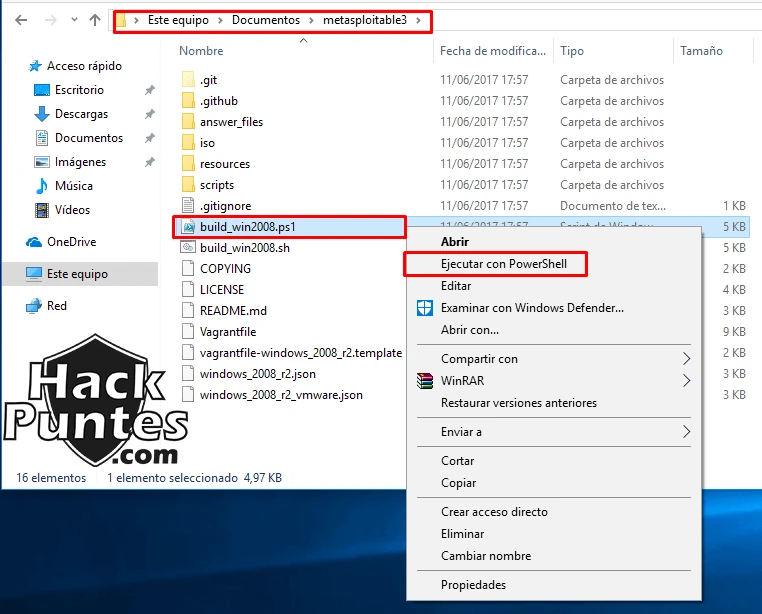762x614 pixels.
Task: Select the scripts folder
Action: (217, 185)
